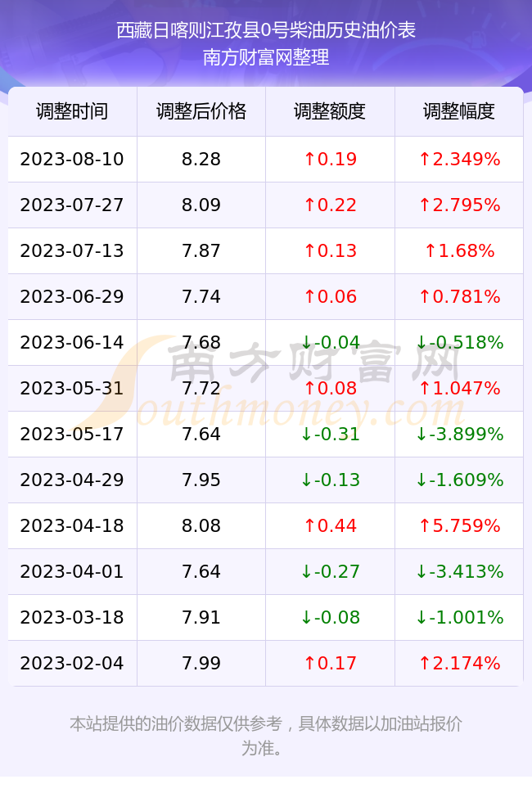Click the ↓-1.001% percentage cell
The width and height of the screenshot is (532, 802).
[459, 617]
